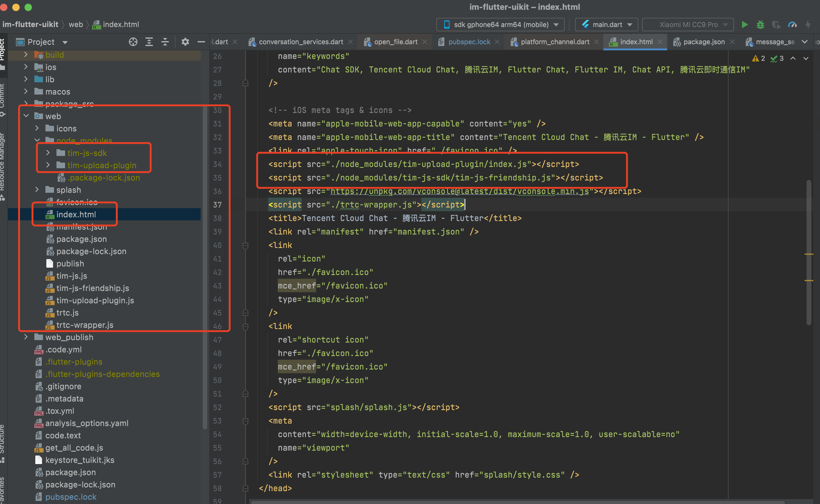The width and height of the screenshot is (820, 504).
Task: Toggle fold marker at line 28
Action: [x=246, y=83]
